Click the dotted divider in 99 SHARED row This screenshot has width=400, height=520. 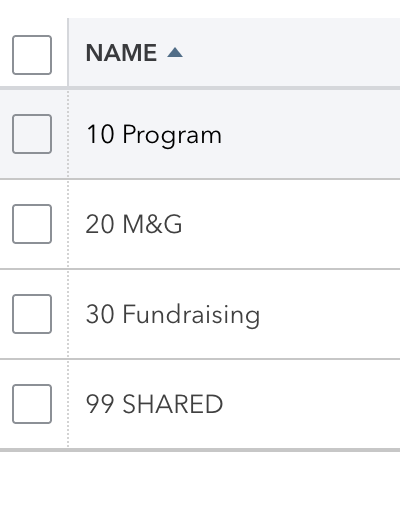coord(68,404)
